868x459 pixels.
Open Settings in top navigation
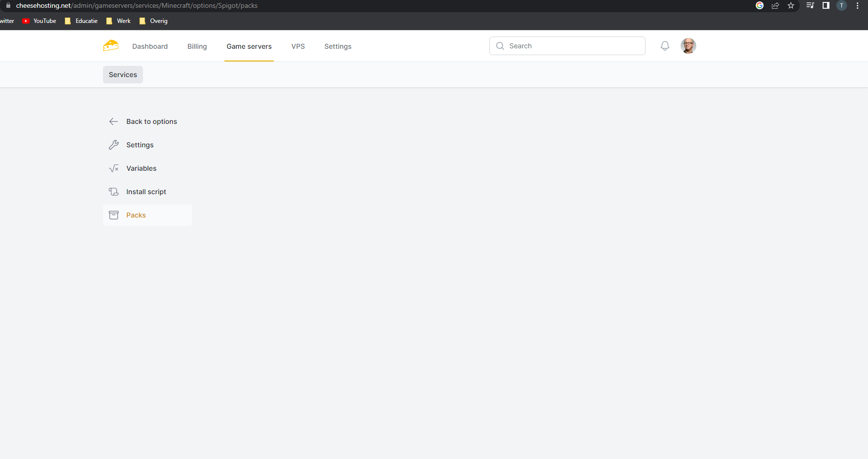pyautogui.click(x=338, y=46)
